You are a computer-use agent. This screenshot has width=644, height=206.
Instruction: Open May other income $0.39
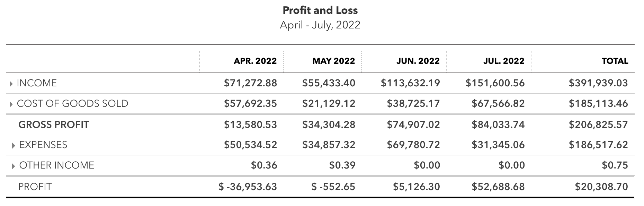click(x=342, y=165)
